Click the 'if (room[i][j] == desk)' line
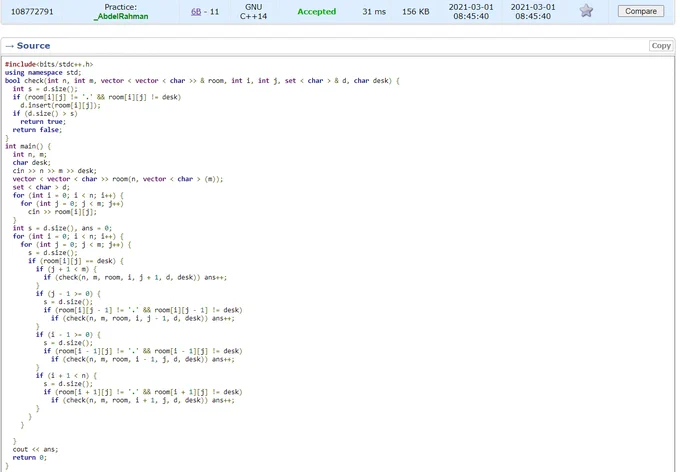This screenshot has width=680, height=472. tap(76, 261)
